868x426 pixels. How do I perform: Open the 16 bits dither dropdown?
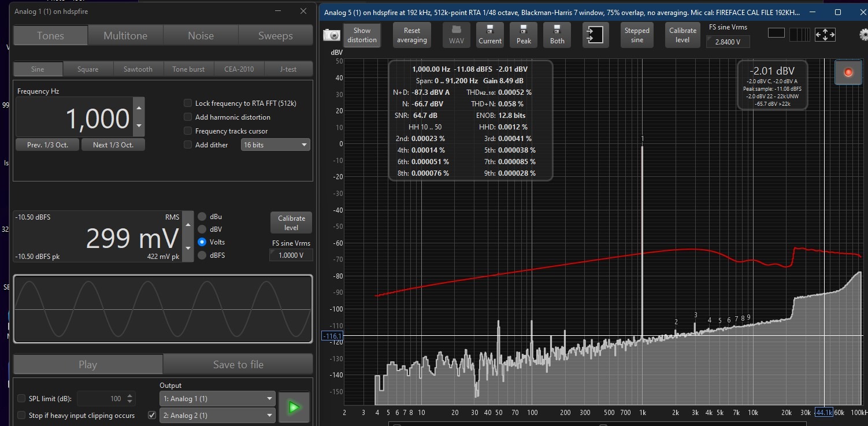[x=276, y=145]
